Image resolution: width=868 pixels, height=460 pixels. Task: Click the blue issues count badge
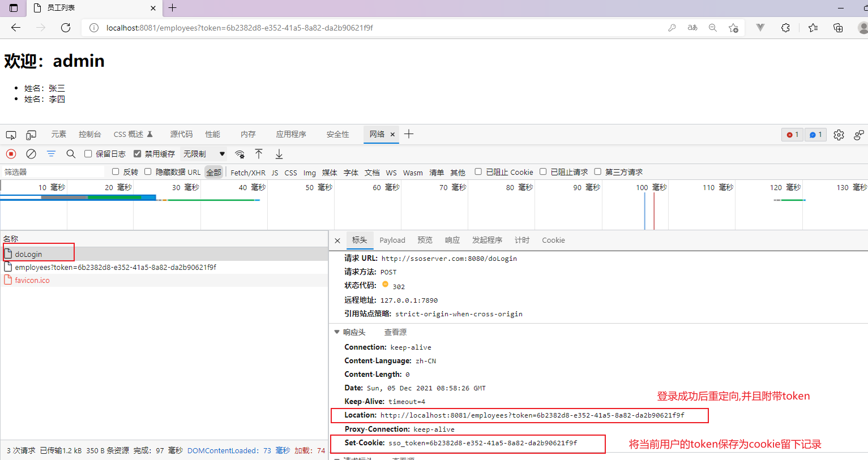coord(815,135)
